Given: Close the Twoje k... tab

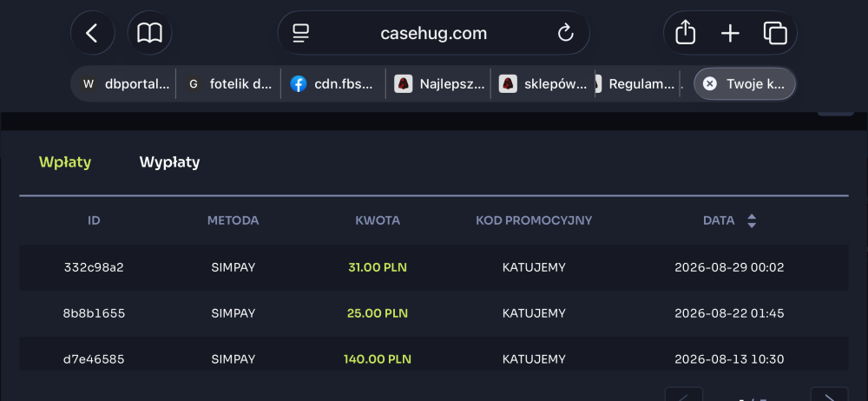Looking at the screenshot, I should 710,83.
